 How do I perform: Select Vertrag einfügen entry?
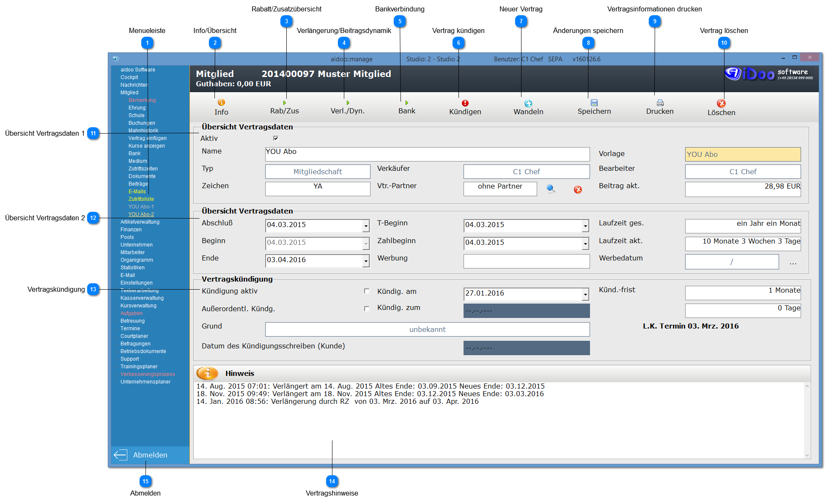coord(148,138)
